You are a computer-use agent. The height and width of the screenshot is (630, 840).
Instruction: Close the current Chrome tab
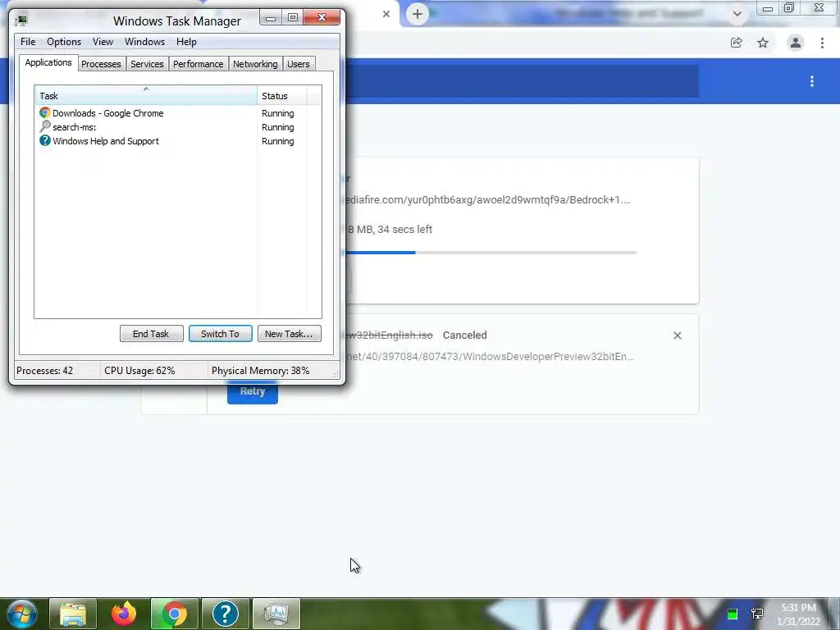click(386, 14)
